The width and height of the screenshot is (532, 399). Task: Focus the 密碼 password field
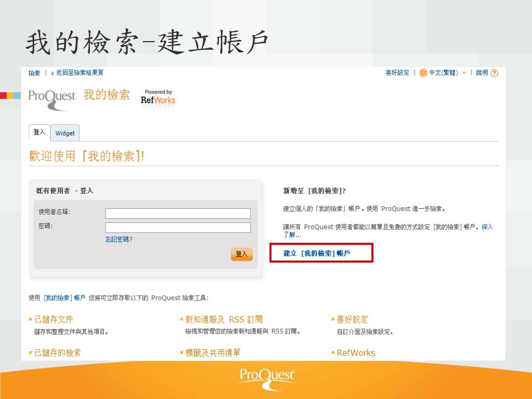pyautogui.click(x=178, y=228)
